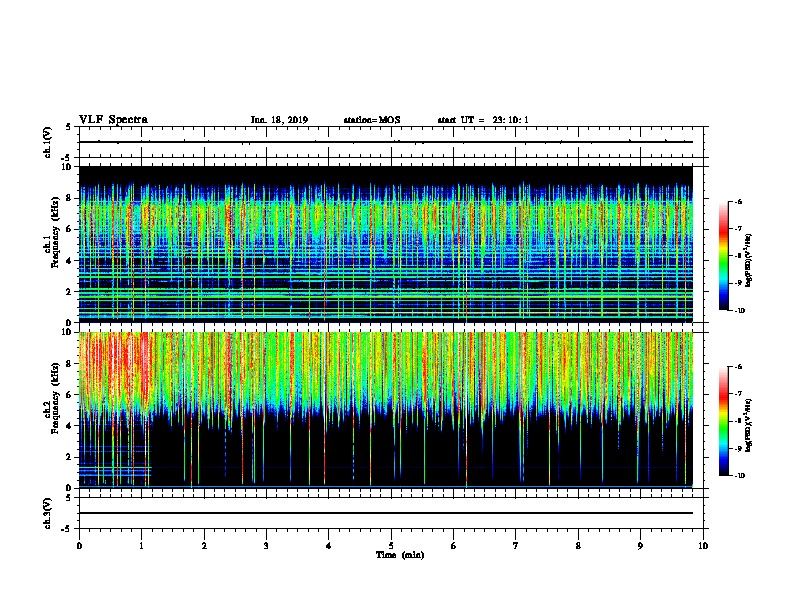Click the 'start UT = 23:10:1' text
This screenshot has width=792, height=612.
click(x=483, y=120)
